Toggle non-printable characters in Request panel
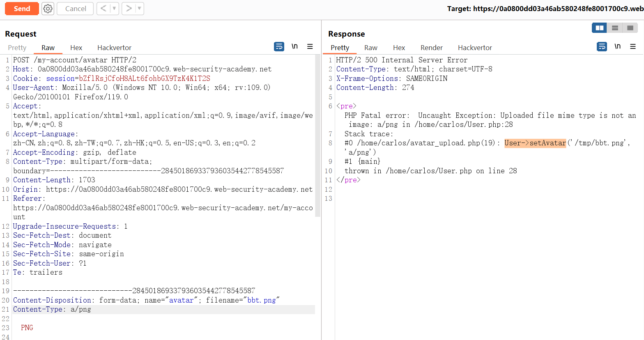Screen dimensions: 644x340 tap(294, 47)
